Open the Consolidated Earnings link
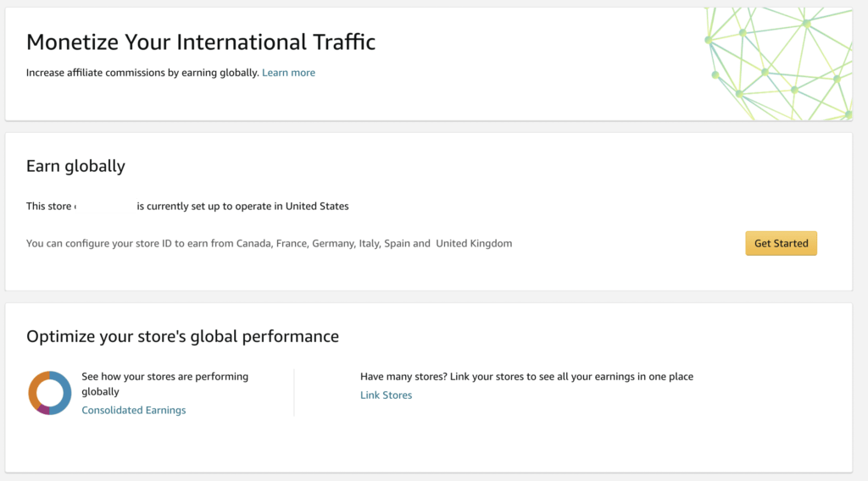The image size is (868, 481). tap(133, 410)
